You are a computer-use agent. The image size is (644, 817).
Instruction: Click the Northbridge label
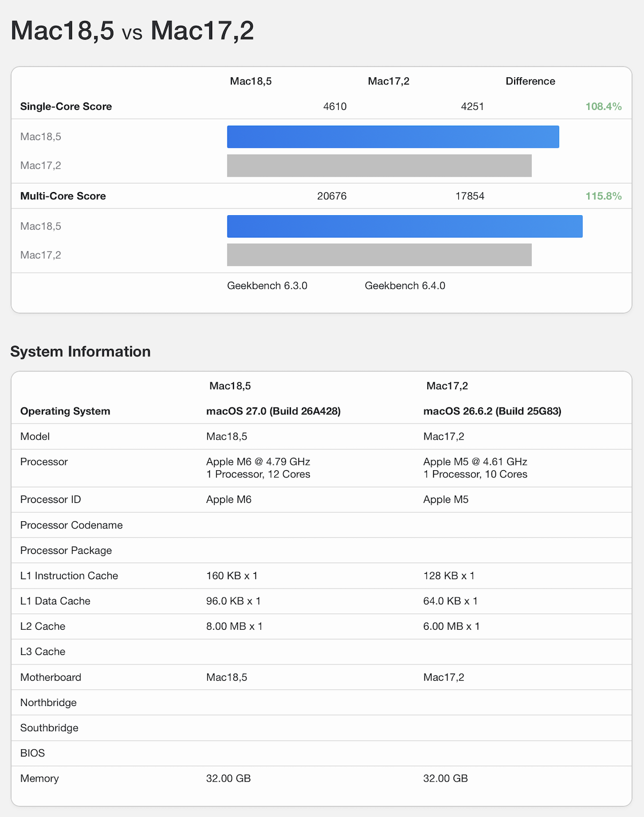point(48,702)
